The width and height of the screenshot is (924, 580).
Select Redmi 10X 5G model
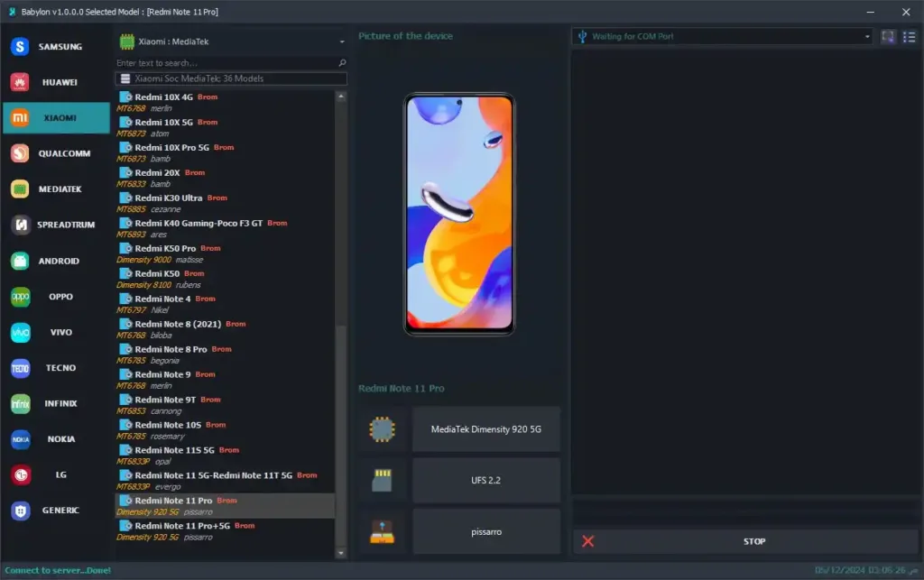click(x=225, y=128)
